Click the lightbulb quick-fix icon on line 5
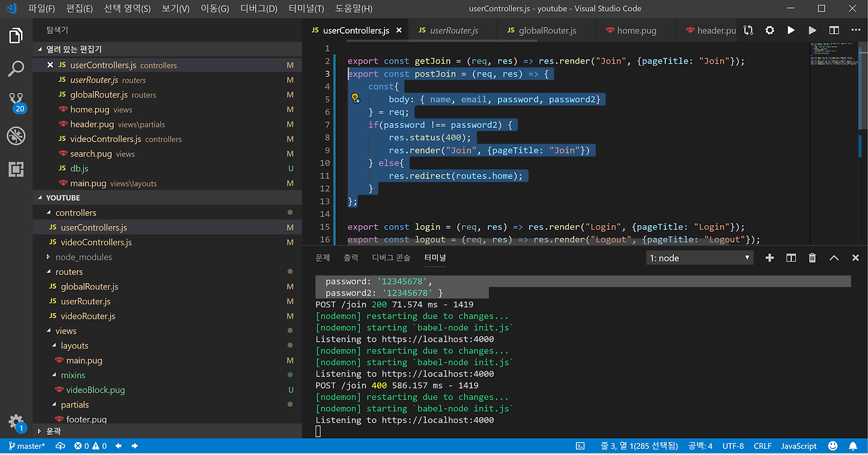This screenshot has height=455, width=868. [355, 99]
